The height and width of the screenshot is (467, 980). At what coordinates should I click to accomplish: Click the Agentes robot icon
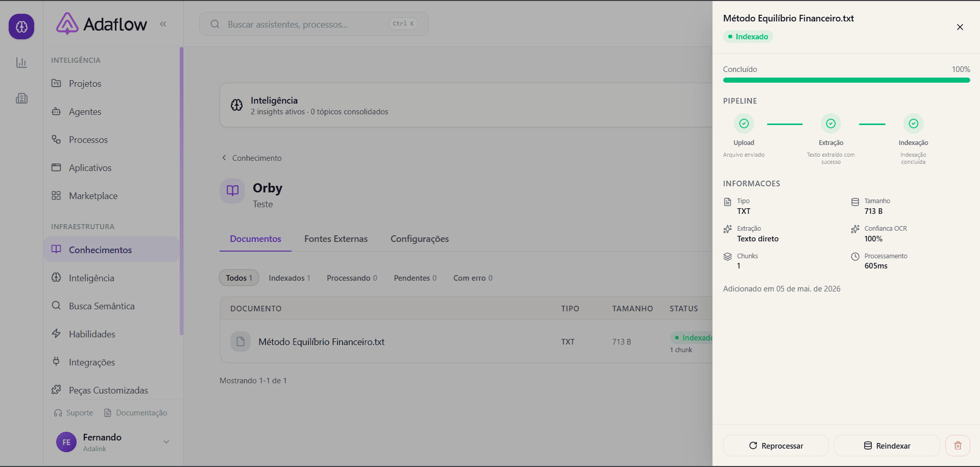point(56,111)
